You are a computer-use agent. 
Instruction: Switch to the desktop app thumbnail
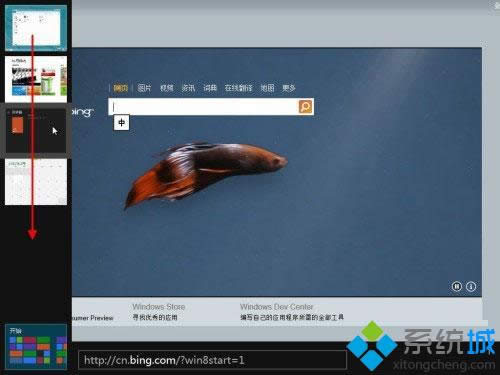(36, 28)
